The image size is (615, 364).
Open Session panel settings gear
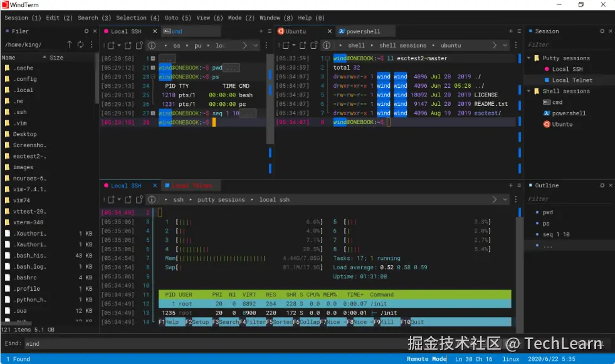(602, 31)
